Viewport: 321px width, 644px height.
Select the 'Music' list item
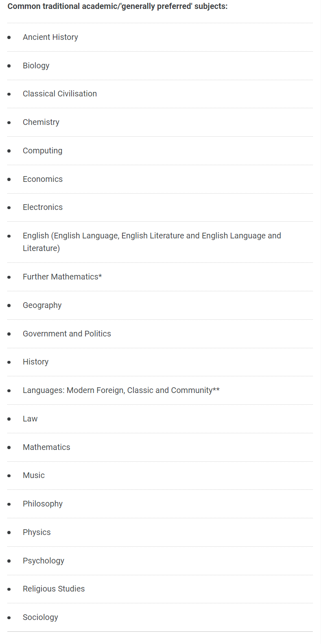[x=34, y=475]
